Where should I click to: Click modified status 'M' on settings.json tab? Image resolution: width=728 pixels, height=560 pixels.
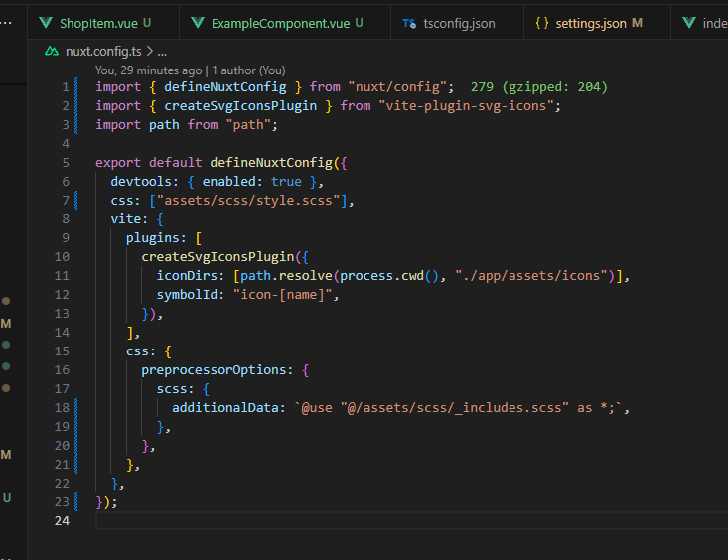(638, 23)
